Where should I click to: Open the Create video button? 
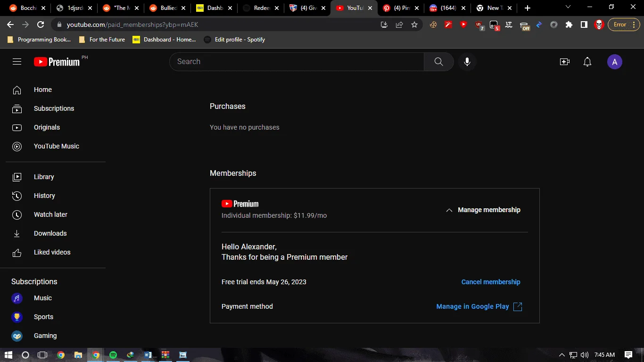565,62
